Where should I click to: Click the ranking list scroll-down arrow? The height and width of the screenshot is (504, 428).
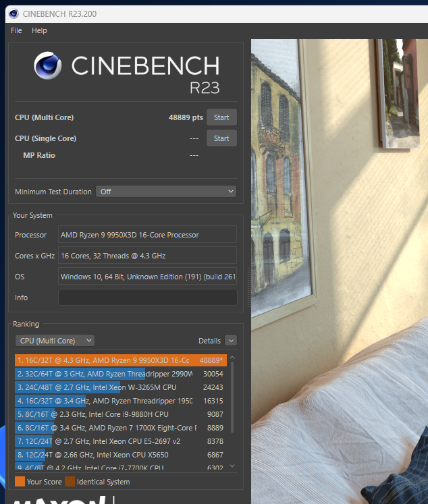click(232, 466)
